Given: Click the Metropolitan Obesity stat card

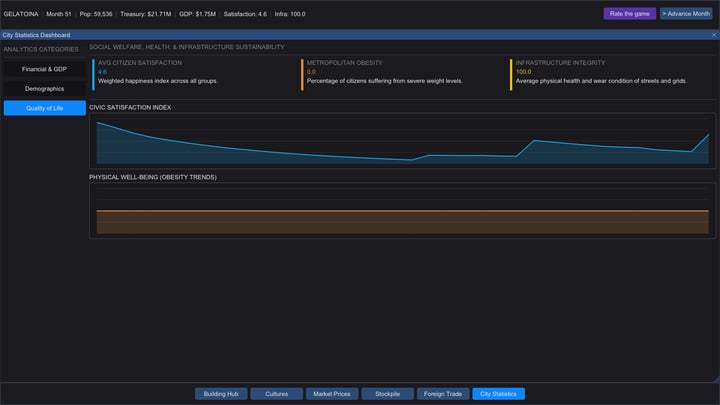Looking at the screenshot, I should (402, 74).
